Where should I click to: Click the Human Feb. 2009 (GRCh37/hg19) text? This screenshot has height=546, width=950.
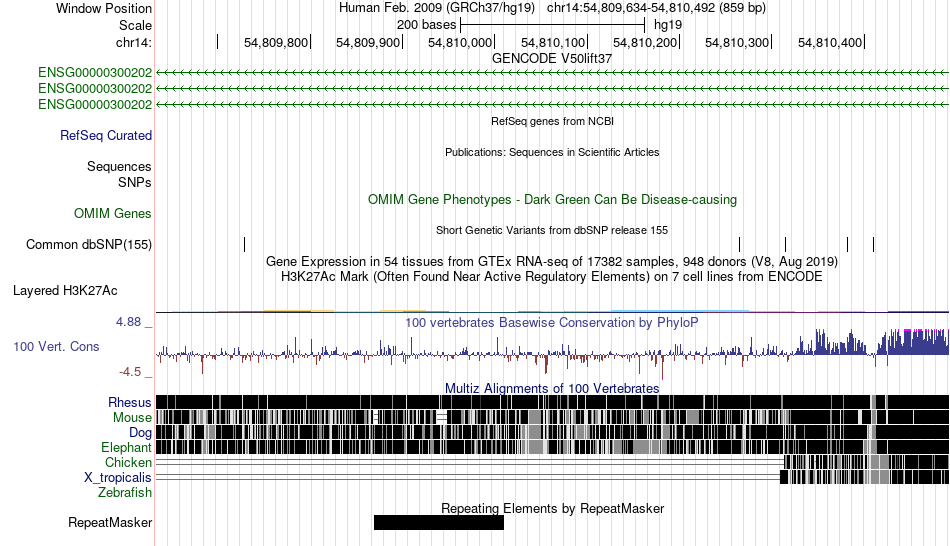(x=437, y=8)
